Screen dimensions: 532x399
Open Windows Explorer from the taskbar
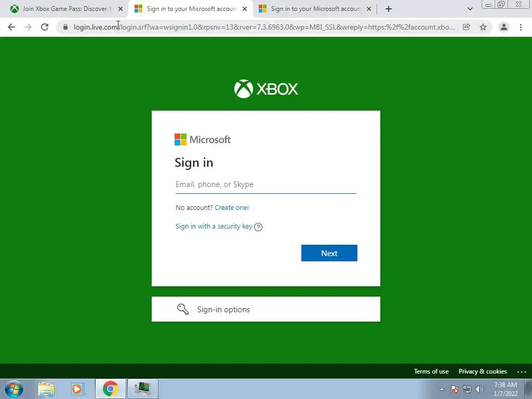tap(46, 389)
